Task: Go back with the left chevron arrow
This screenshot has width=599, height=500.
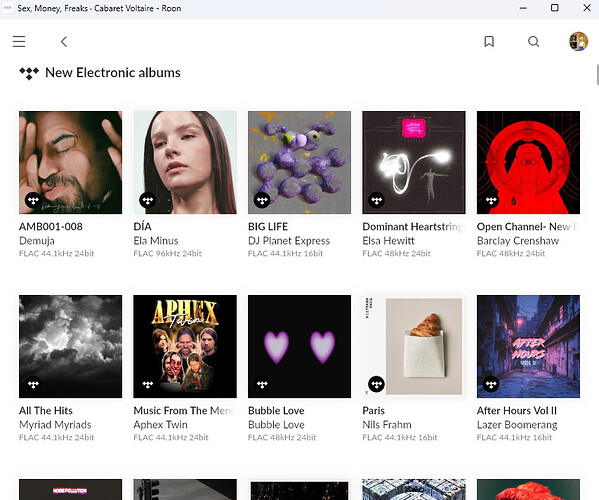Action: [x=64, y=41]
